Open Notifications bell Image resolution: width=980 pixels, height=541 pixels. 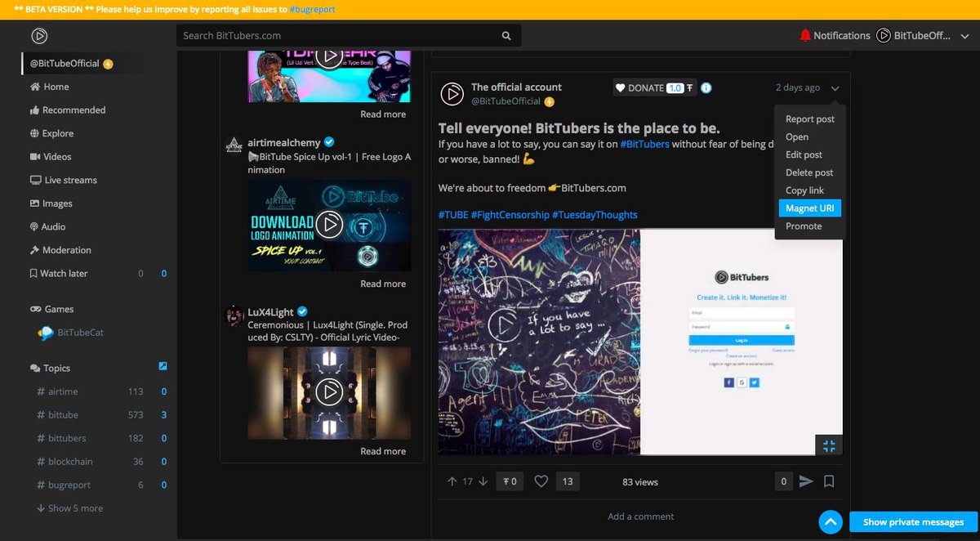[835, 35]
